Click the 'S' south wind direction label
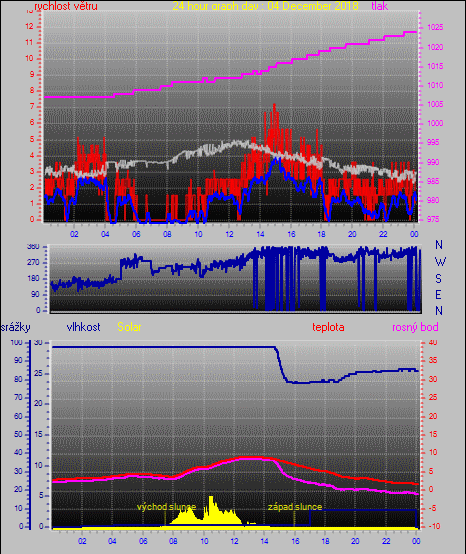This screenshot has height=554, width=466. pos(438,279)
